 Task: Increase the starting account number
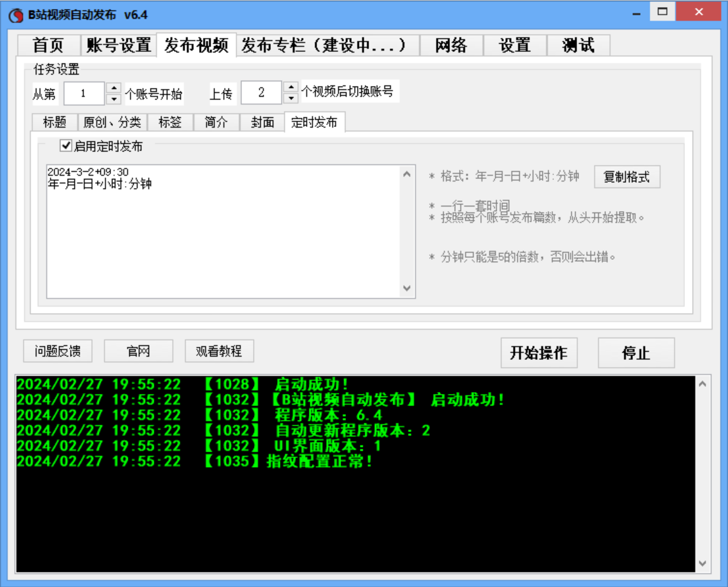coord(114,88)
